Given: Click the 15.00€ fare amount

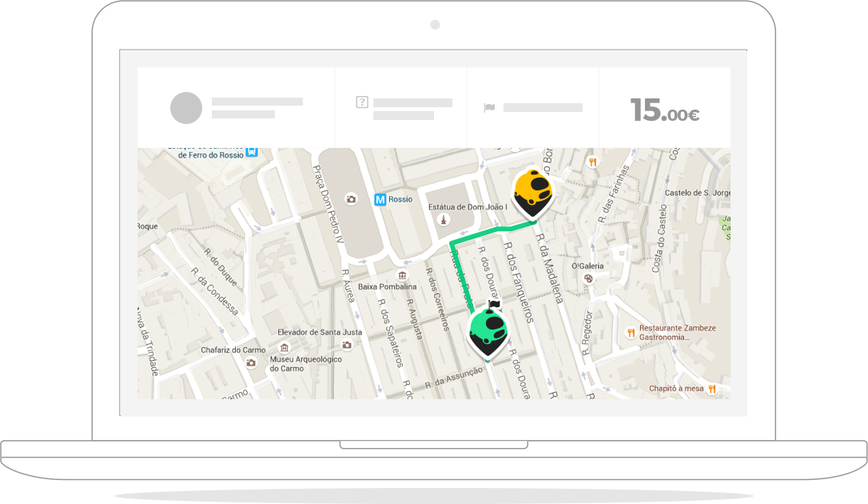Looking at the screenshot, I should [x=664, y=110].
